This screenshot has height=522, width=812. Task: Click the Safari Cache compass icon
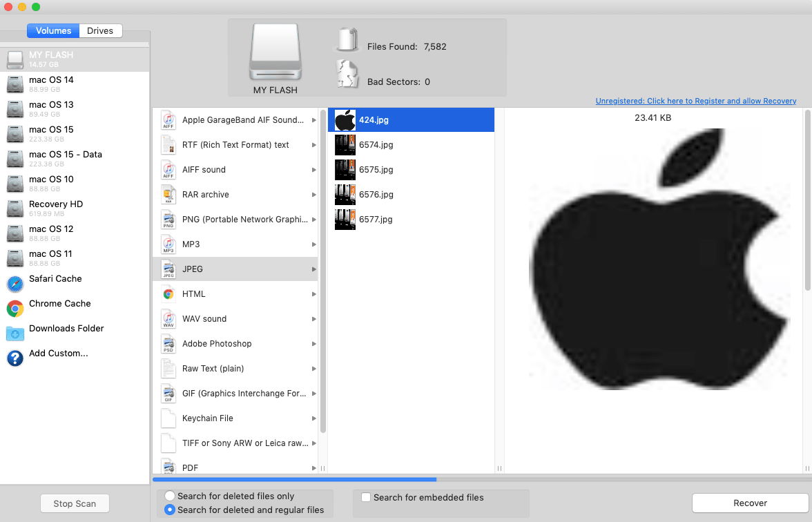tap(15, 284)
